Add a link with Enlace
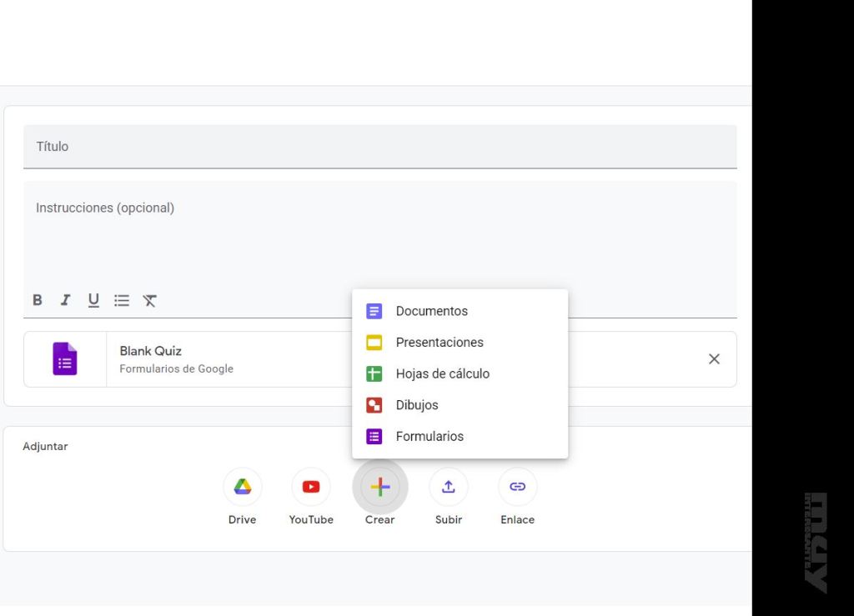Viewport: 854px width, 616px height. [517, 487]
